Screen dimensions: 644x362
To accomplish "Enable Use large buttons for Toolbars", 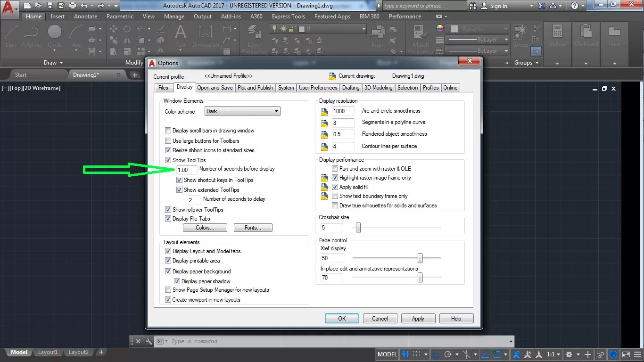I will [x=168, y=141].
